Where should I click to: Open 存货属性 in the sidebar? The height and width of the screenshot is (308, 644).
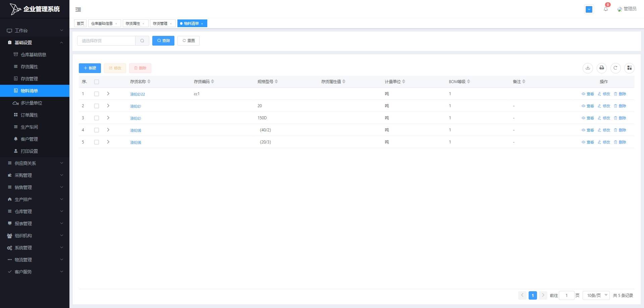[35, 67]
